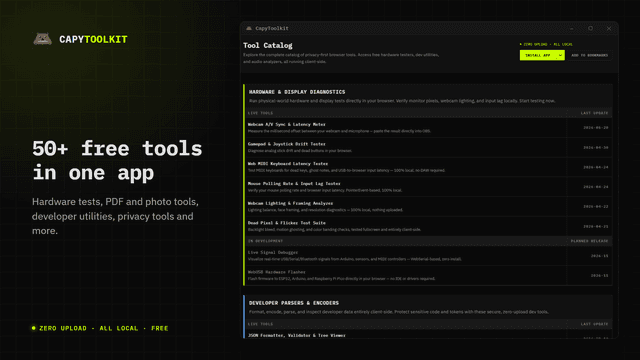Click the Webcam A/V Sync row's last update date

596,128
